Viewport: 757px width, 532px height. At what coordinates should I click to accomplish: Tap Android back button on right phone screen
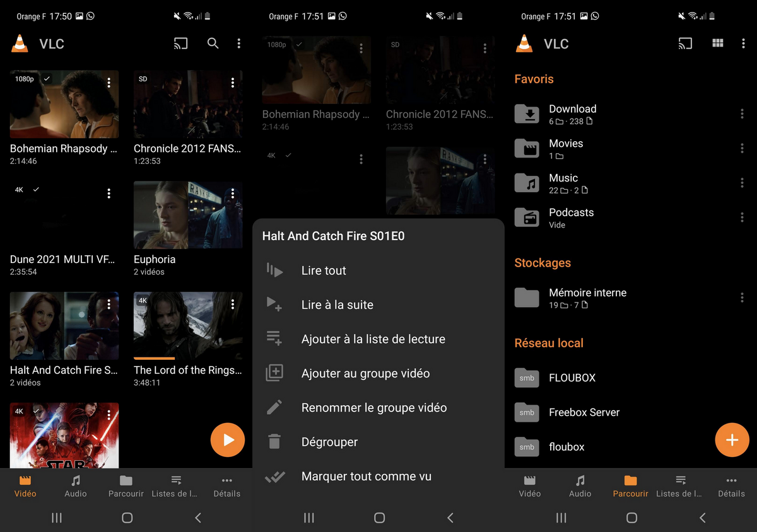(702, 518)
